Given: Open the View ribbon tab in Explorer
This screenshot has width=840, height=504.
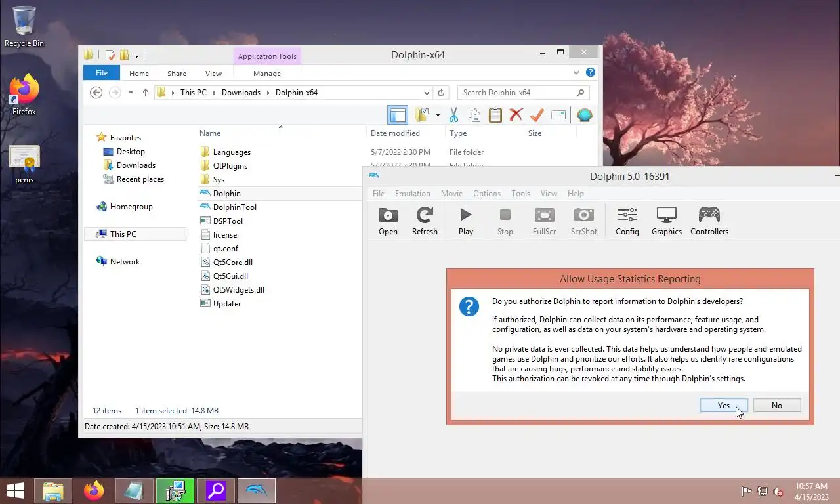Looking at the screenshot, I should coord(213,73).
